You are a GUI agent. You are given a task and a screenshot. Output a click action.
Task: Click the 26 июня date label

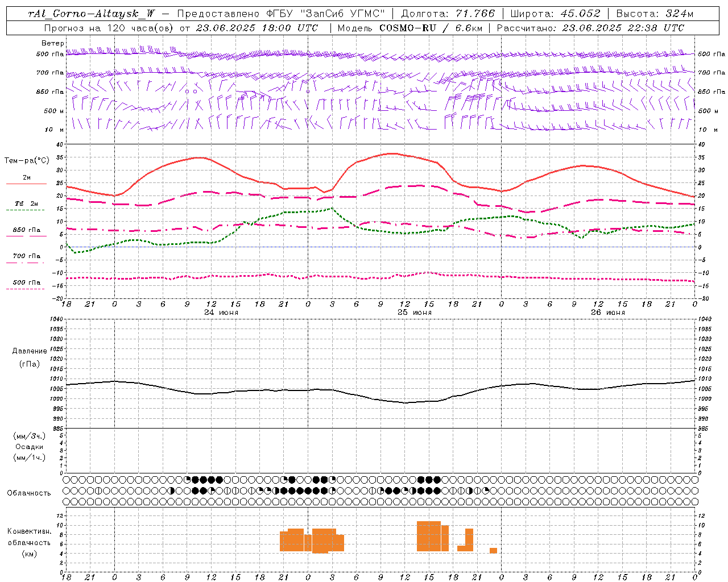pyautogui.click(x=607, y=313)
